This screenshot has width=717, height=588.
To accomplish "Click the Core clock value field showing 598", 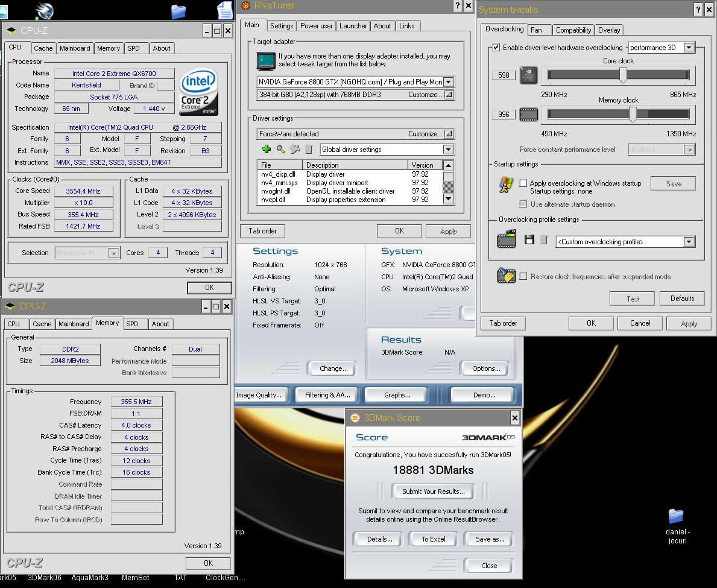I will pos(504,75).
